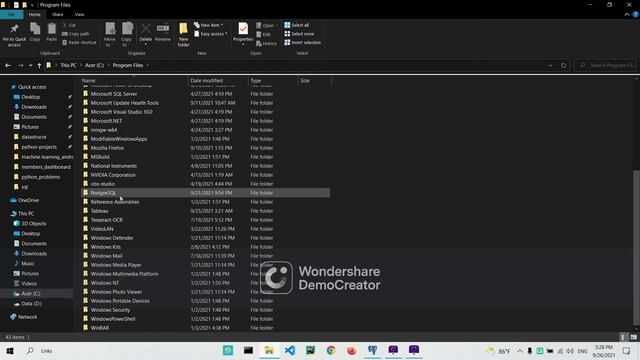This screenshot has height=360, width=640.
Task: Select the Tesseract-OCR folder
Action: [206, 220]
